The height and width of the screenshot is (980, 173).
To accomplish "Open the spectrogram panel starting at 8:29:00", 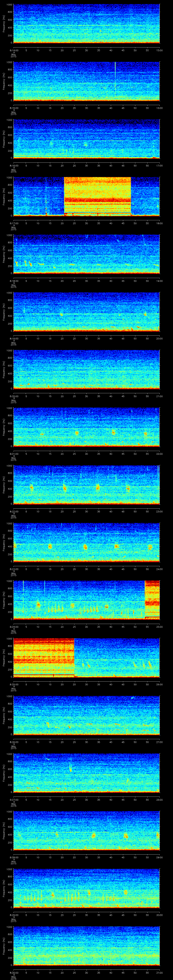I will coord(86,888).
